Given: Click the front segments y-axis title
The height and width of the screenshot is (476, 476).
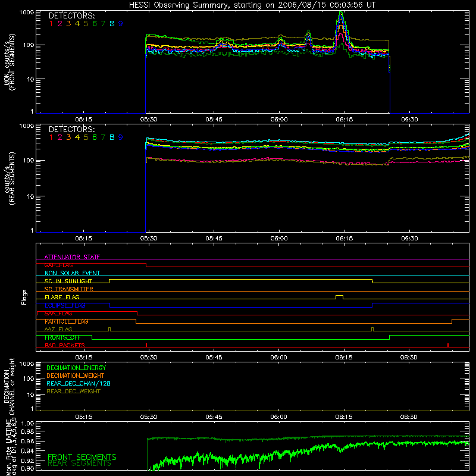Looking at the screenshot, I should (10, 62).
